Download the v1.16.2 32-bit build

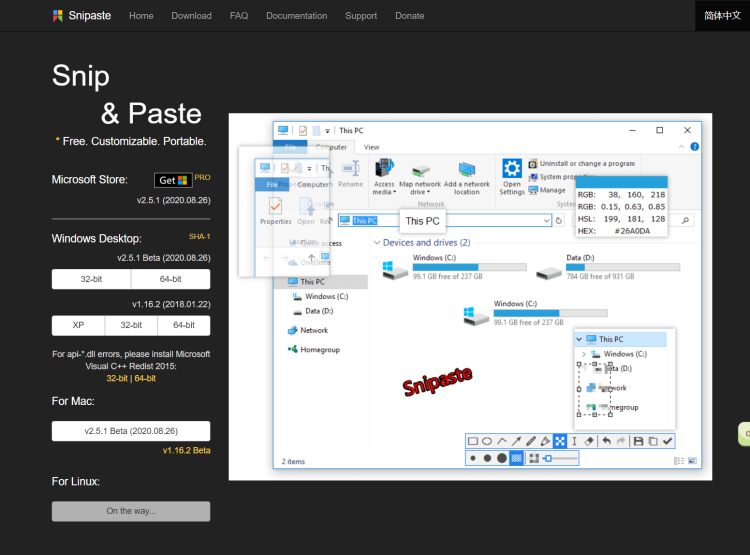tap(131, 325)
